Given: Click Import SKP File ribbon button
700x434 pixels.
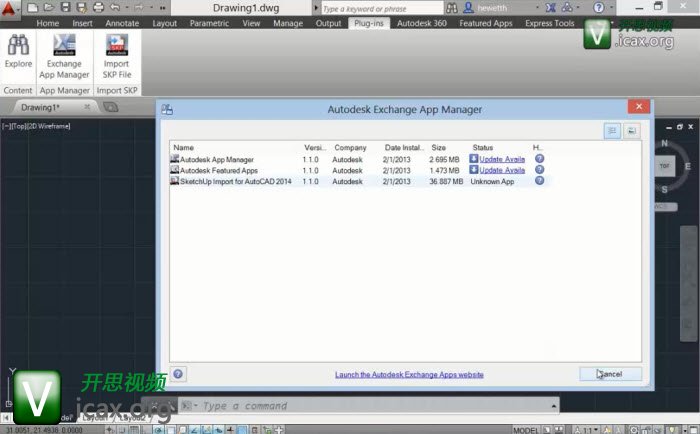Looking at the screenshot, I should 117,56.
